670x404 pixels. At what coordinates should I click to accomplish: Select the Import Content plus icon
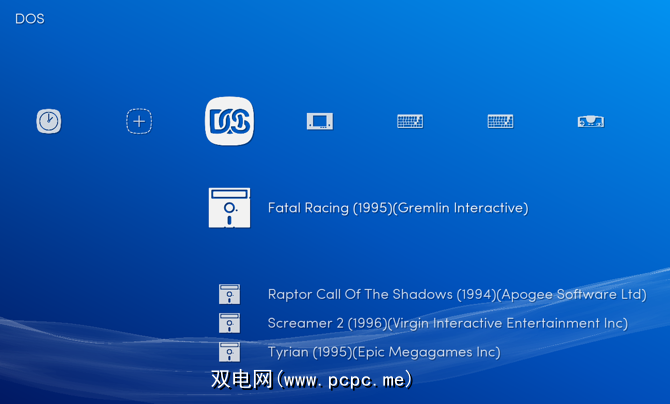[139, 121]
